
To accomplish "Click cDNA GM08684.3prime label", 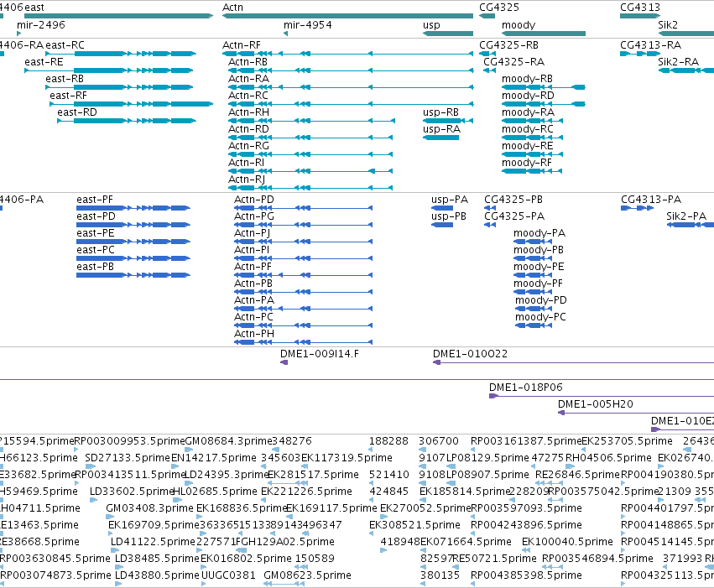I will tap(228, 441).
